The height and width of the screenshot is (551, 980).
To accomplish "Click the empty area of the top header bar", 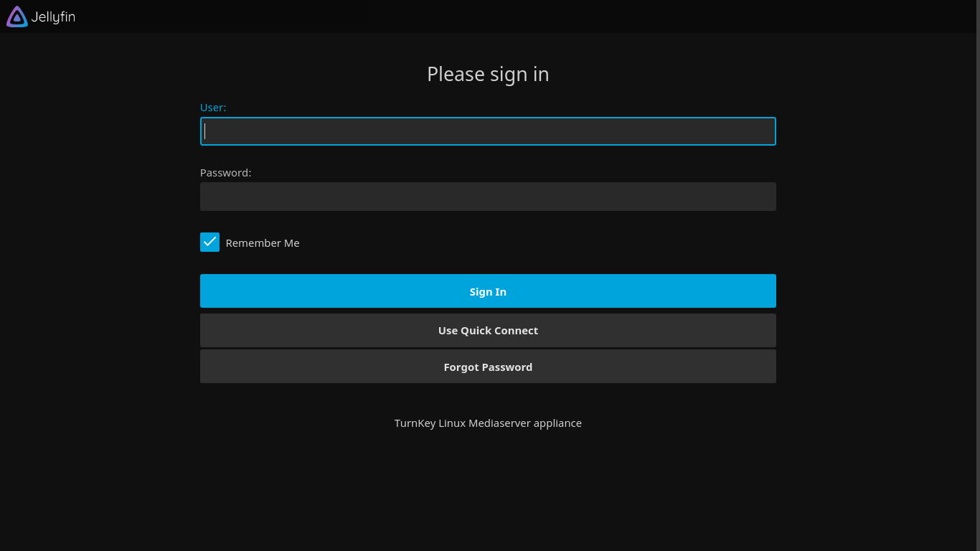I will (x=502, y=17).
